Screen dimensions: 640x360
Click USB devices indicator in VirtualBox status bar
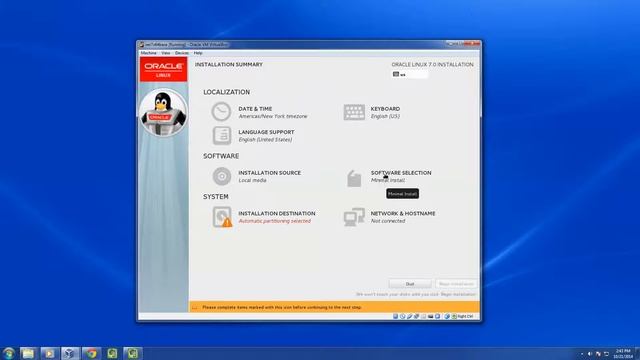(409, 316)
